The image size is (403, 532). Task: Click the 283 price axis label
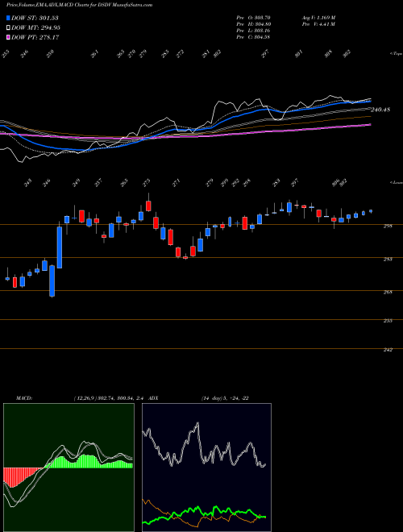pos(388,260)
